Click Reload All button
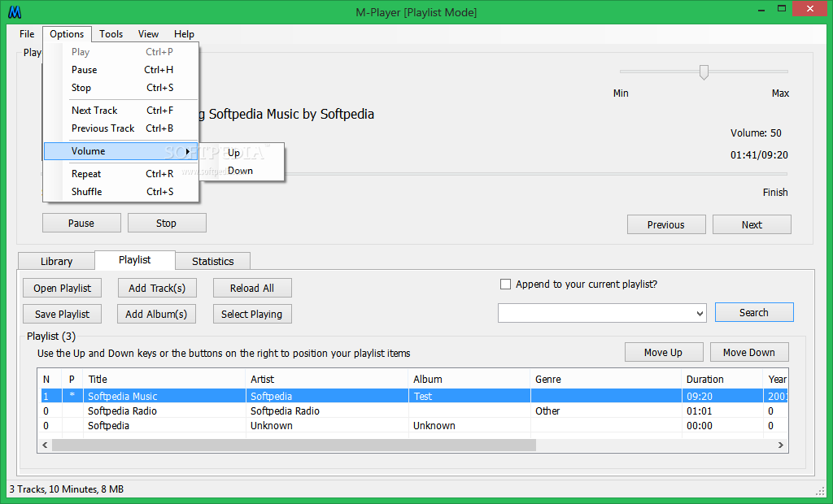The height and width of the screenshot is (504, 833). click(252, 289)
